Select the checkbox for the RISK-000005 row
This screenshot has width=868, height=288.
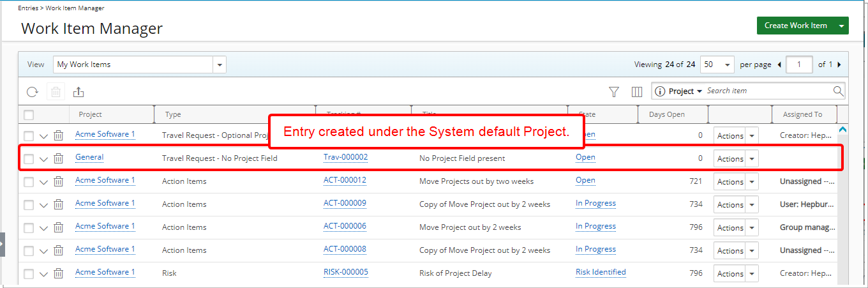(29, 273)
